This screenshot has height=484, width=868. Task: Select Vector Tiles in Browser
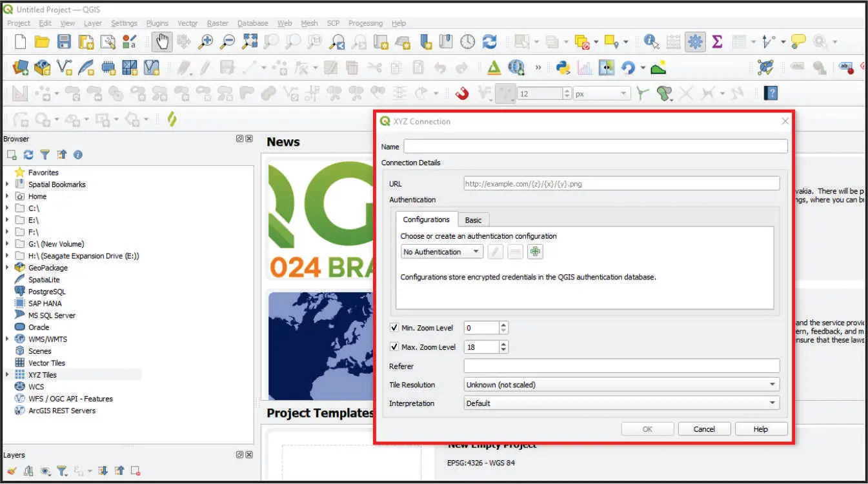[x=46, y=363]
